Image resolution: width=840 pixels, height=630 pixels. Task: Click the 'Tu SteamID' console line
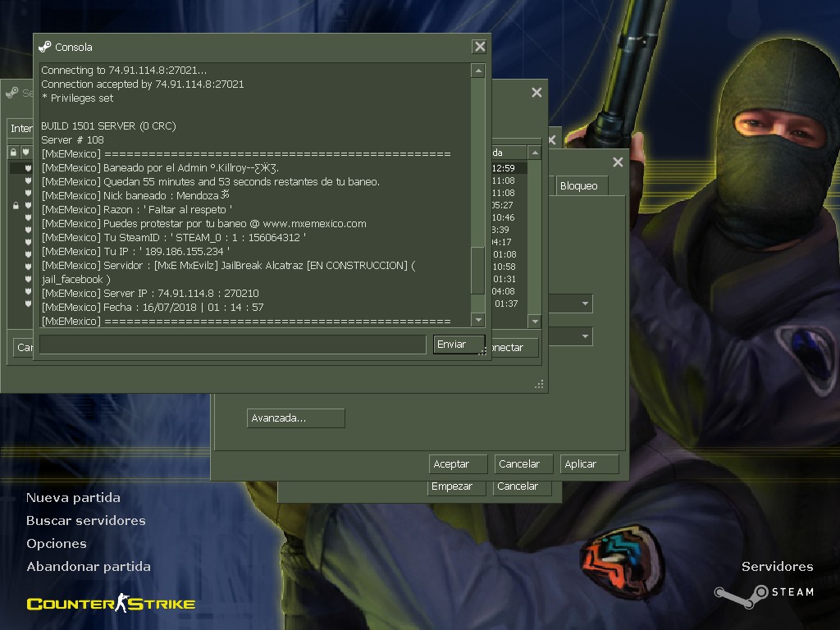(x=174, y=238)
